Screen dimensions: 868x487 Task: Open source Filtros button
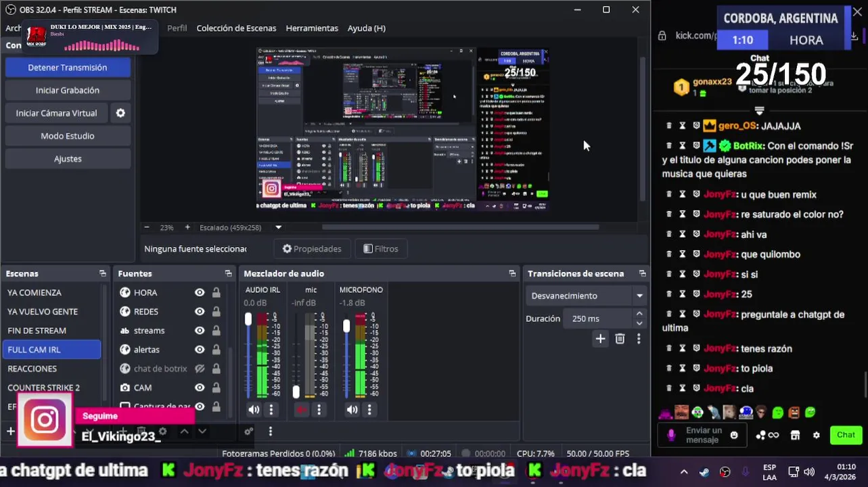[381, 249]
